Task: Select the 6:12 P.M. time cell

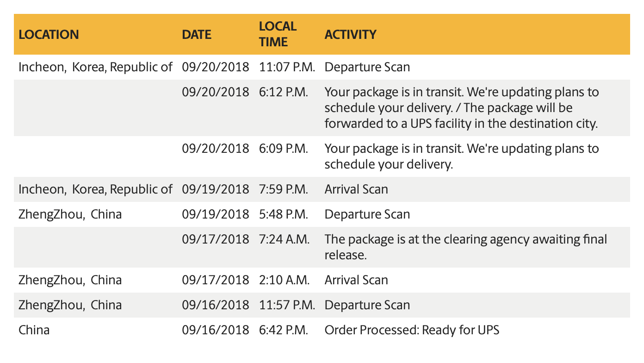Action: (x=283, y=92)
